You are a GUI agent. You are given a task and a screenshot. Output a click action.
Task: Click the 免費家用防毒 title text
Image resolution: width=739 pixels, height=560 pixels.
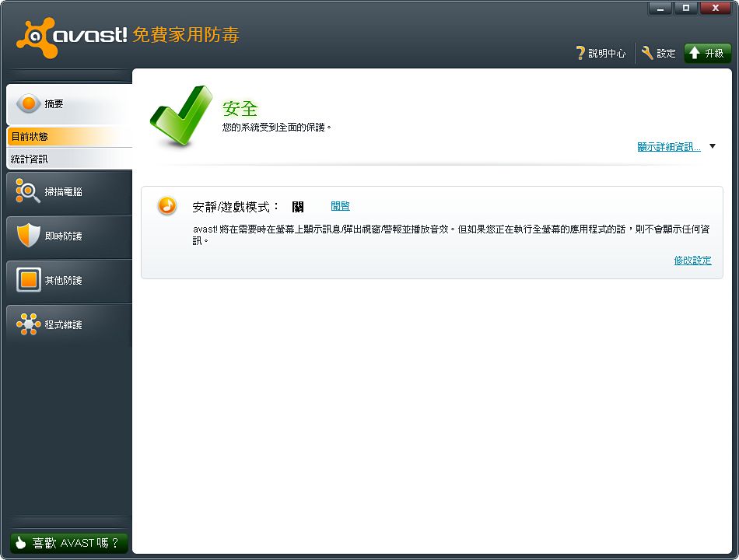coord(186,35)
